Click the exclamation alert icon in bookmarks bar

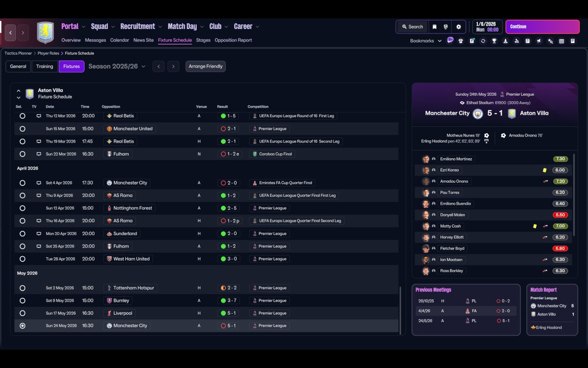(x=472, y=41)
